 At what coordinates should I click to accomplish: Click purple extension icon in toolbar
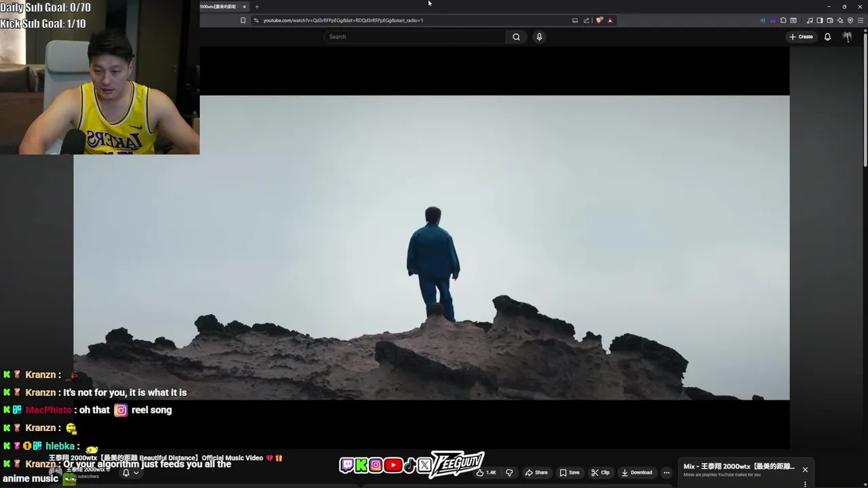pyautogui.click(x=773, y=20)
